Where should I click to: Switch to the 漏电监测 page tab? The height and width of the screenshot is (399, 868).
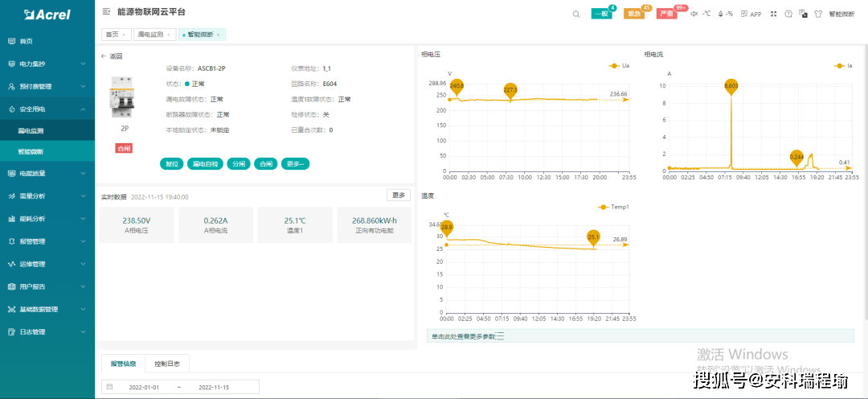(x=150, y=35)
